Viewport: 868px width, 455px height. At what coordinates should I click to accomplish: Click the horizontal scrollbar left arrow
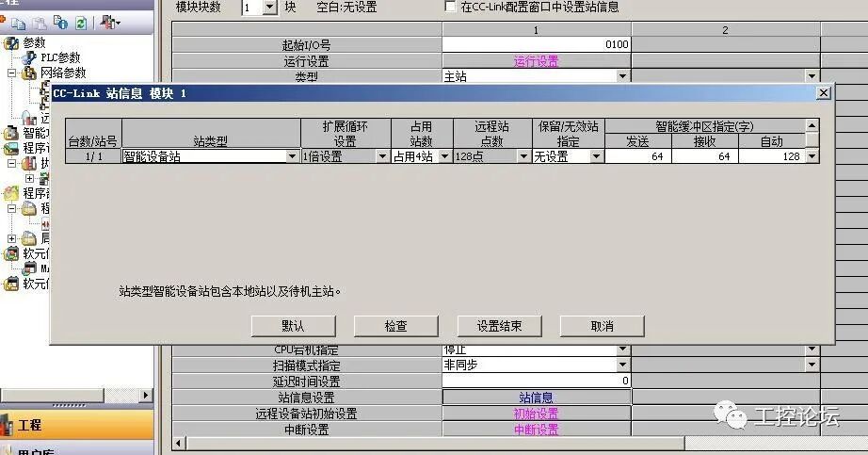tap(179, 443)
